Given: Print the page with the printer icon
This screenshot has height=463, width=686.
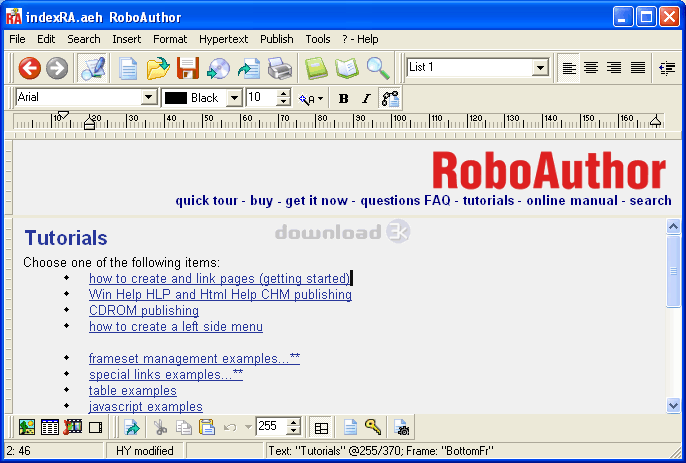Looking at the screenshot, I should (x=280, y=69).
